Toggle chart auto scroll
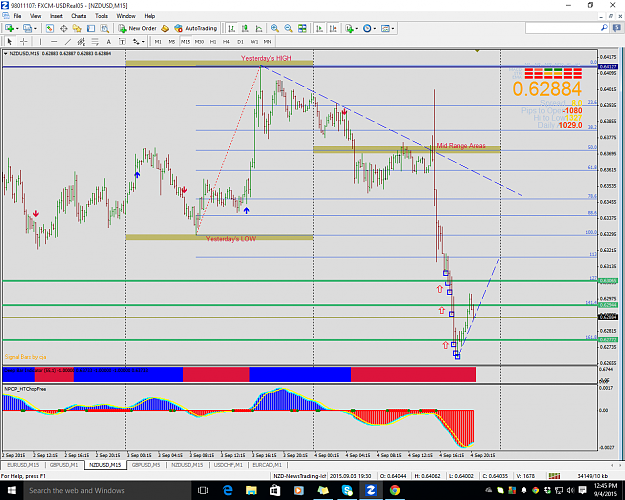The width and height of the screenshot is (625, 500). (319, 28)
